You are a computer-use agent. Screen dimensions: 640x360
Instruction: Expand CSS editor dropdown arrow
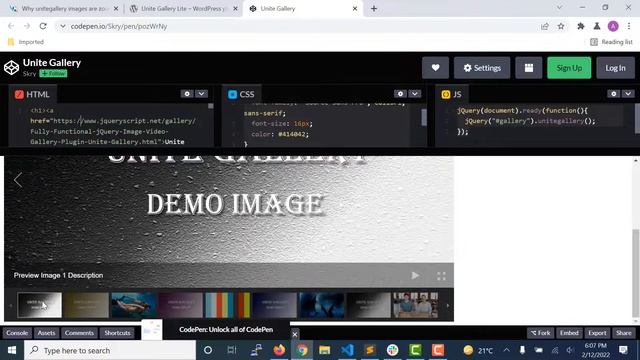click(415, 94)
